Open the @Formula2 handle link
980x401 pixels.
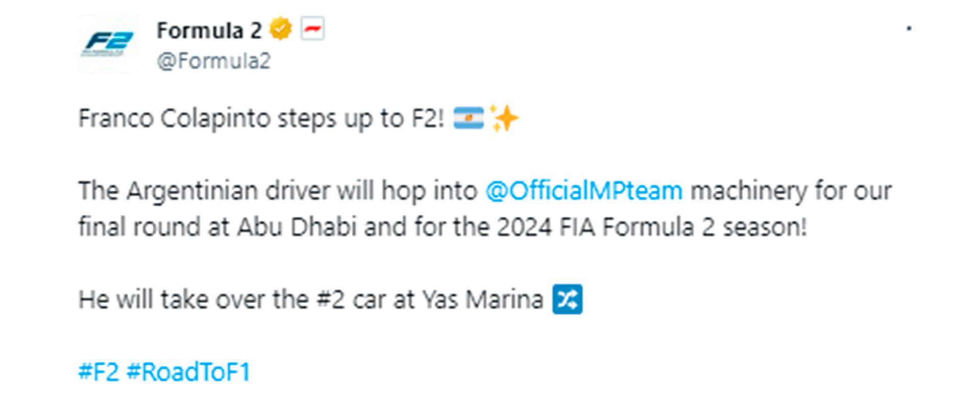pos(213,61)
